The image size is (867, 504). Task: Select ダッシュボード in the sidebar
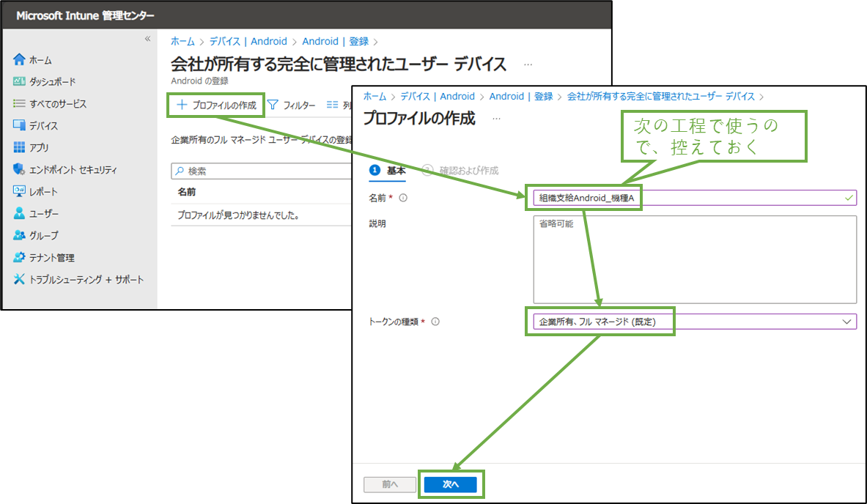tap(53, 82)
